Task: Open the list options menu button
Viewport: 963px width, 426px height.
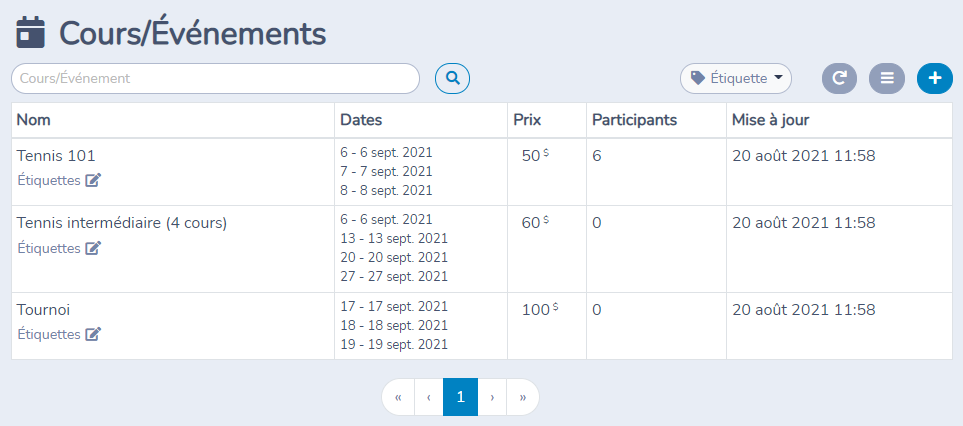Action: (x=887, y=79)
